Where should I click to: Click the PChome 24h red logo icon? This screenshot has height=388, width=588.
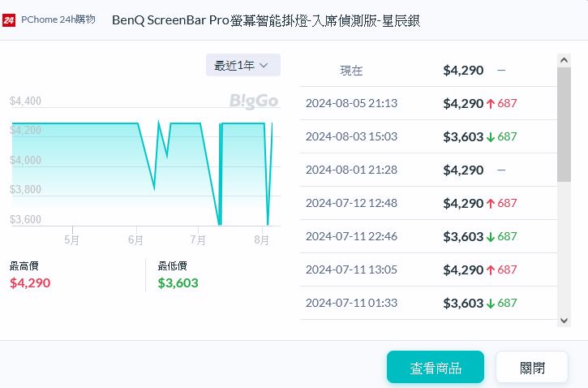tap(10, 19)
